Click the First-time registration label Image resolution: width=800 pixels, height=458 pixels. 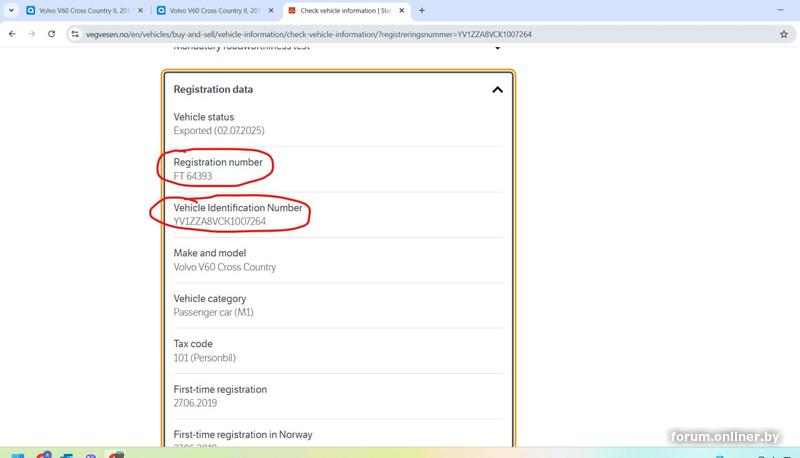coord(220,389)
